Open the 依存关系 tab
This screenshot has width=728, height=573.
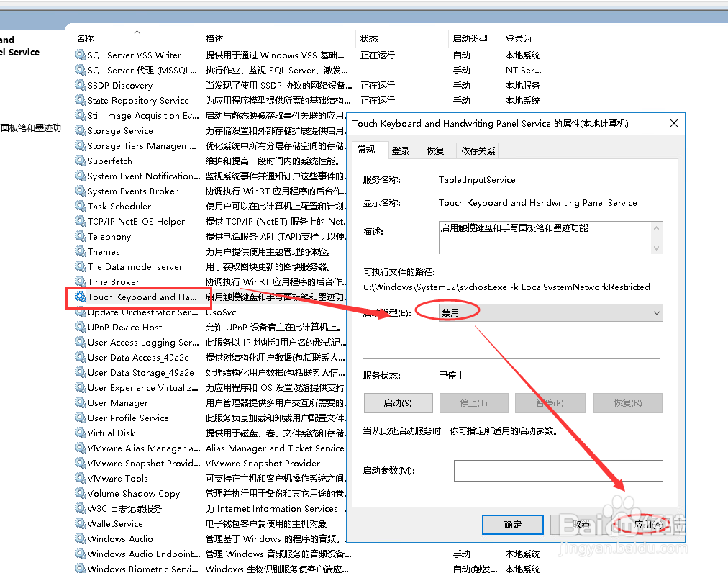pos(478,150)
